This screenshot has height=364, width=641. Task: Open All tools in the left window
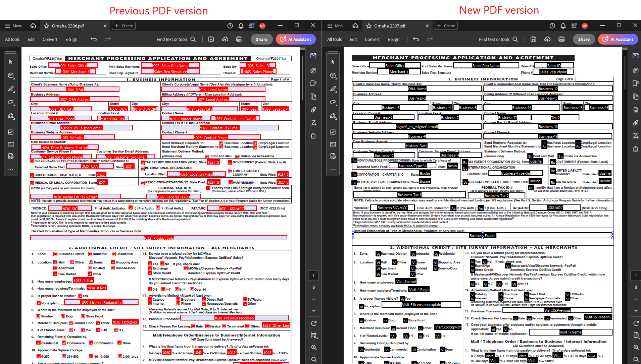[x=12, y=39]
